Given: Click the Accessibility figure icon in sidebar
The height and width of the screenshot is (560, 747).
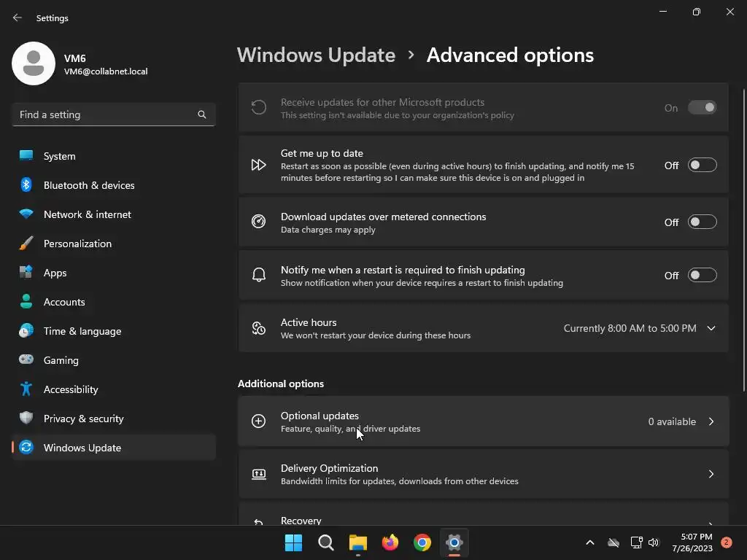Looking at the screenshot, I should click(x=26, y=389).
